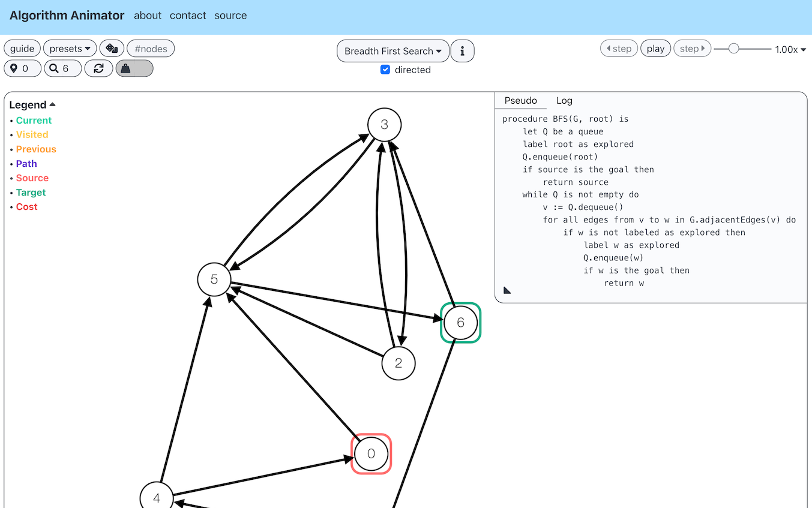Select the red source node 0
The width and height of the screenshot is (812, 508).
[x=371, y=454]
